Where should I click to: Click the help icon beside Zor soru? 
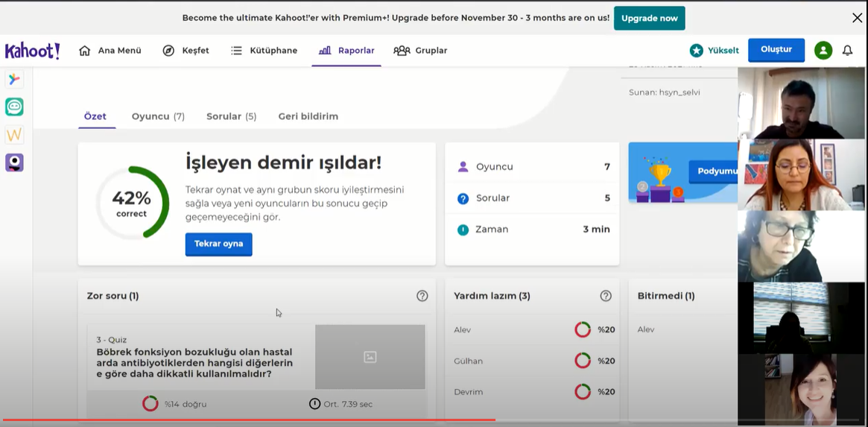point(422,296)
